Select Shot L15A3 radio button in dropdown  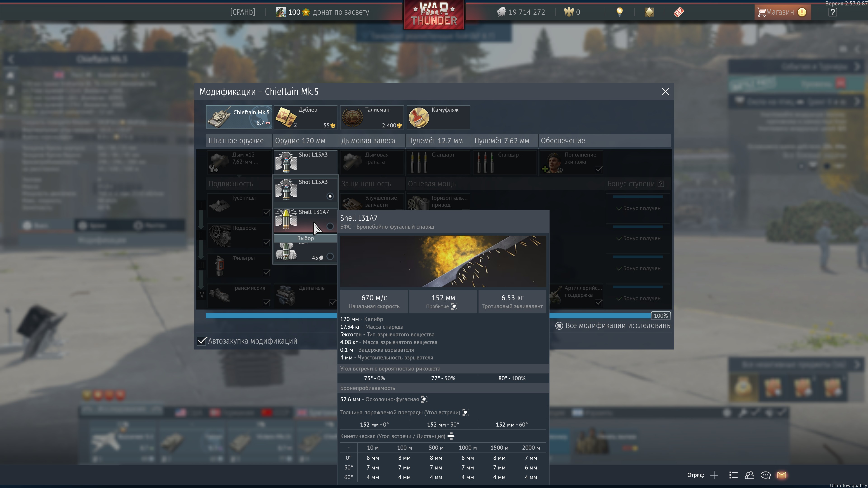click(x=330, y=196)
